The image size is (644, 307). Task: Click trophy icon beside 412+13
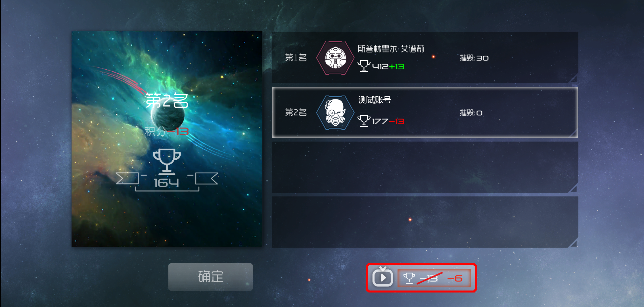click(x=364, y=66)
